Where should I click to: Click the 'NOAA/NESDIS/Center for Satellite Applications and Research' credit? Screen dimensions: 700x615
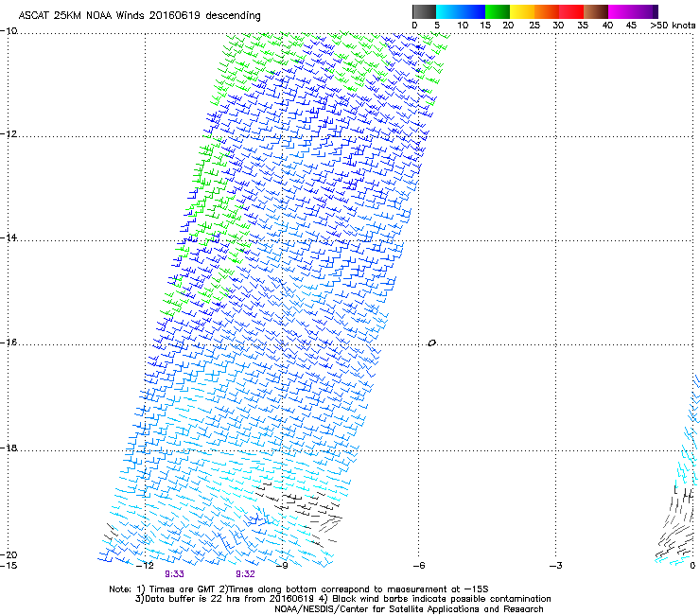(x=409, y=609)
